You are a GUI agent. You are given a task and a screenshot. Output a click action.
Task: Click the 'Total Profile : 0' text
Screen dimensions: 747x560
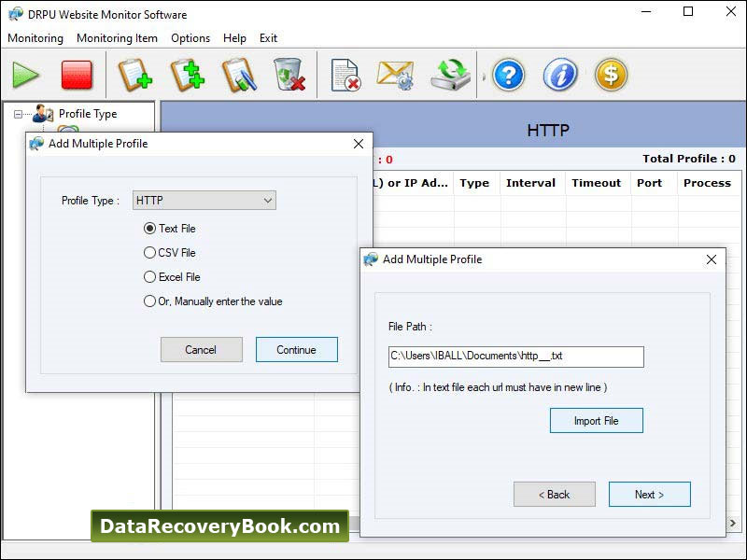[689, 159]
